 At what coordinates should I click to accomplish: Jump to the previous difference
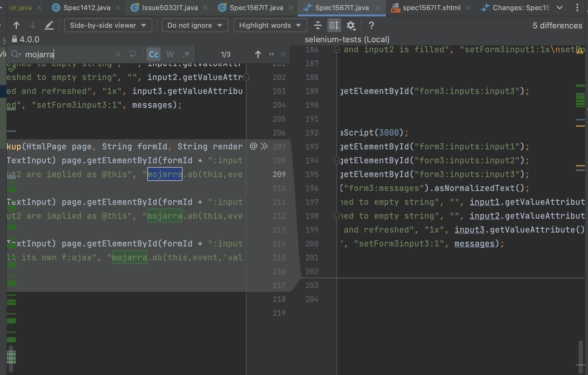[16, 25]
